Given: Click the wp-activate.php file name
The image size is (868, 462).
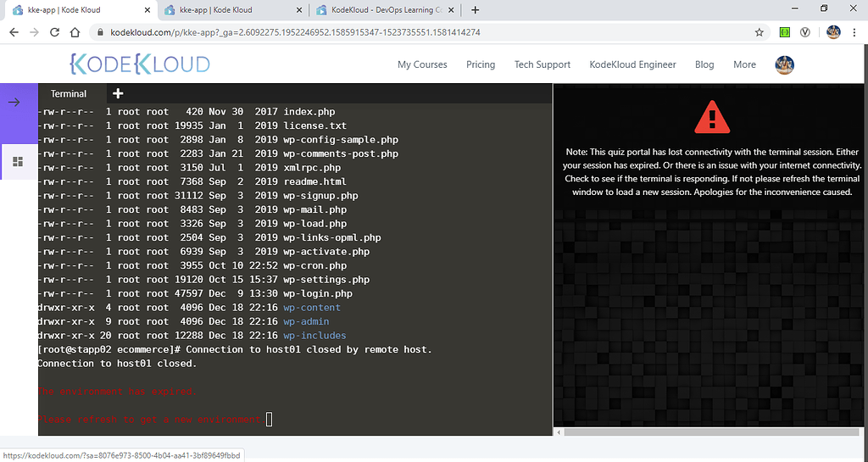Looking at the screenshot, I should point(326,252).
